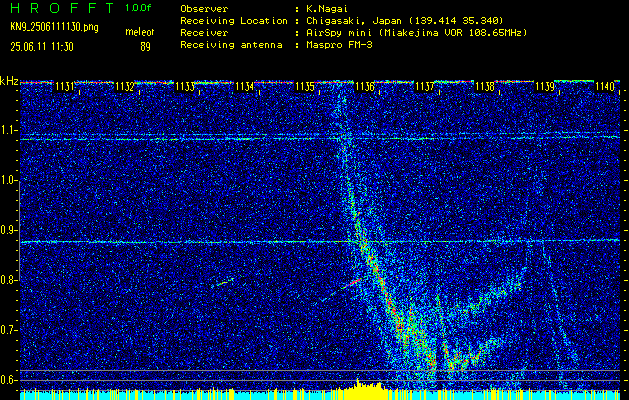
Task: Click the 1134 time marker
Action: click(244, 87)
